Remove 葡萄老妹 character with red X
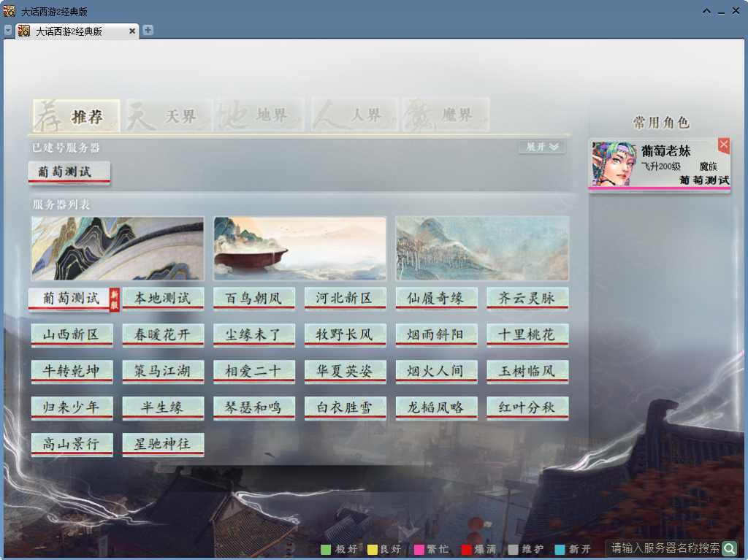Viewport: 748px width, 560px height. point(724,145)
